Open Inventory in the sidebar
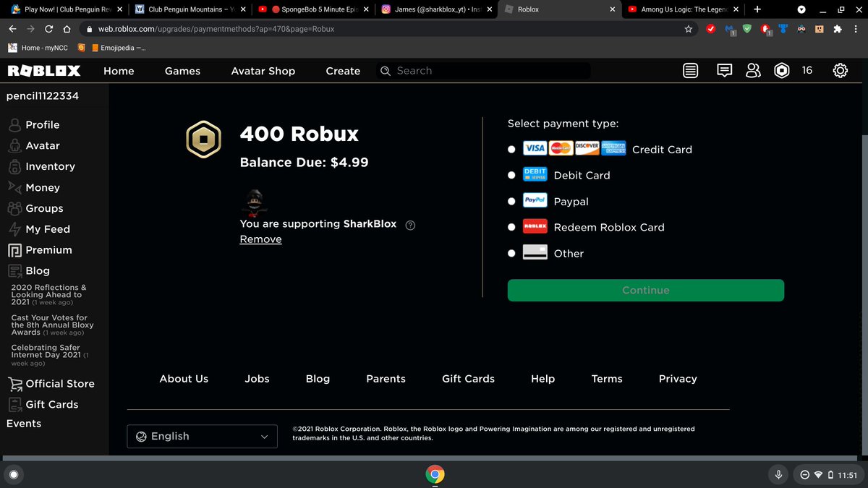The height and width of the screenshot is (488, 868). (x=50, y=166)
